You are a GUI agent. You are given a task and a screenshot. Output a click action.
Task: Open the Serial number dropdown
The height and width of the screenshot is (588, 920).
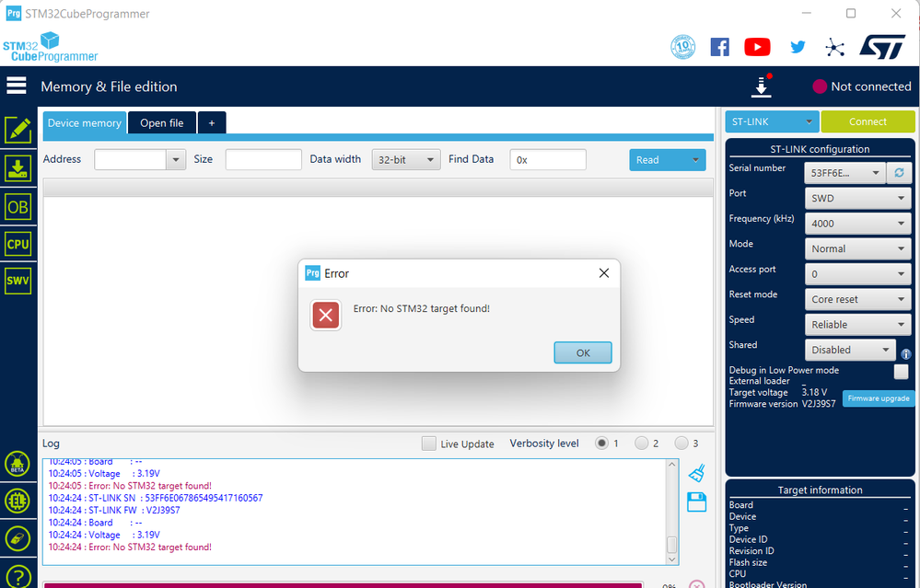click(x=844, y=173)
